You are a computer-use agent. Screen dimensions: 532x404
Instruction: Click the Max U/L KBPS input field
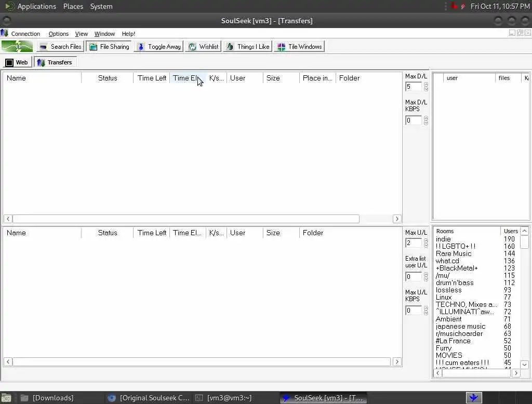pyautogui.click(x=414, y=311)
